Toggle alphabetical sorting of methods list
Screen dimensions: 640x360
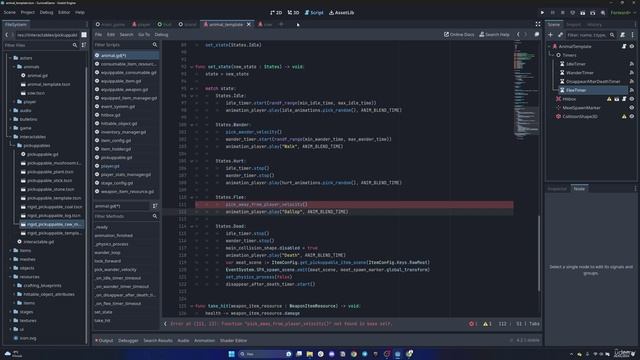click(x=155, y=206)
